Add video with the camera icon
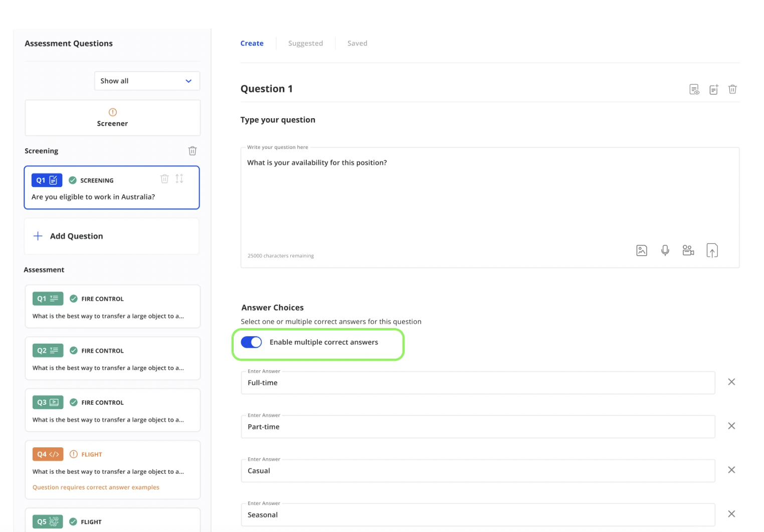Screen dimensions: 764x532 tap(688, 250)
